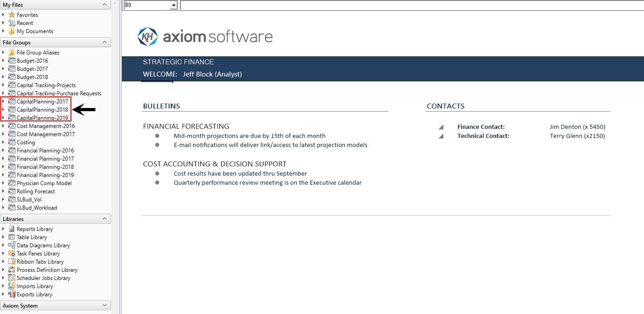Select Rolling Forecast file group
Screen dimensions: 644x314
click(x=36, y=191)
